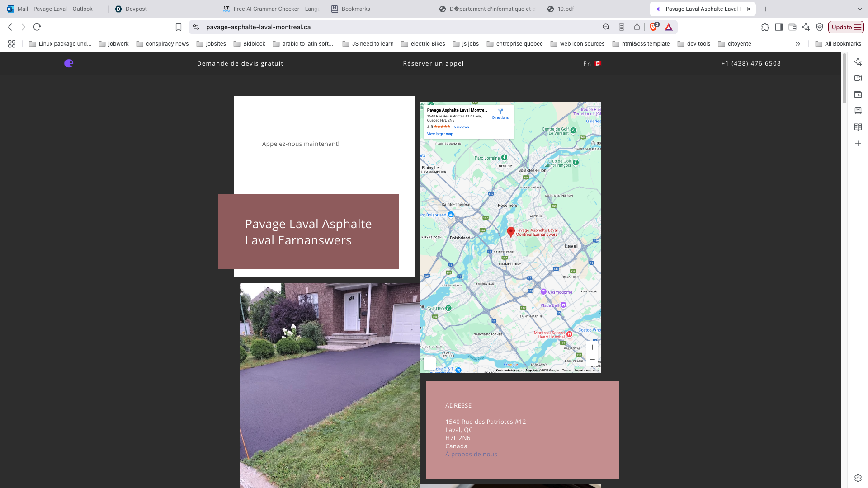This screenshot has height=488, width=868.
Task: Zoom in on the Google map
Action: pyautogui.click(x=592, y=347)
